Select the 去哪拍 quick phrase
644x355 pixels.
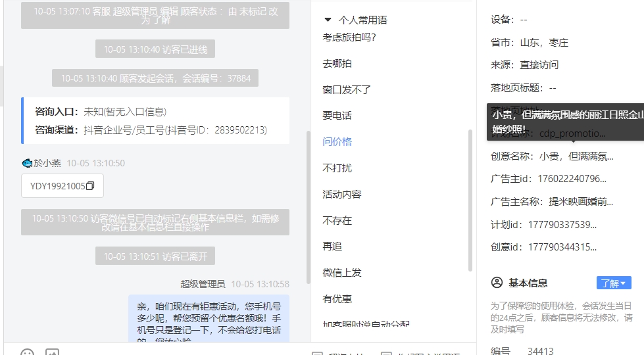pyautogui.click(x=337, y=64)
